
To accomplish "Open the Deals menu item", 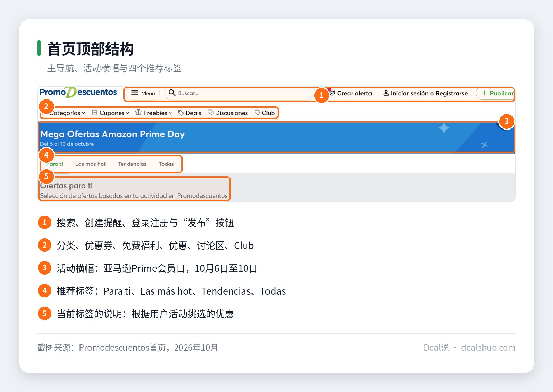I will [190, 113].
